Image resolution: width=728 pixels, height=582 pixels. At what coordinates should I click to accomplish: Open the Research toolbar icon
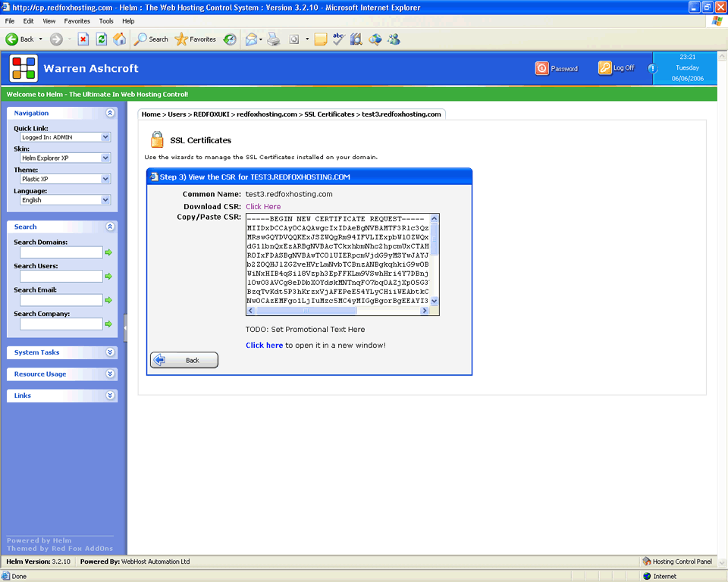[x=356, y=39]
